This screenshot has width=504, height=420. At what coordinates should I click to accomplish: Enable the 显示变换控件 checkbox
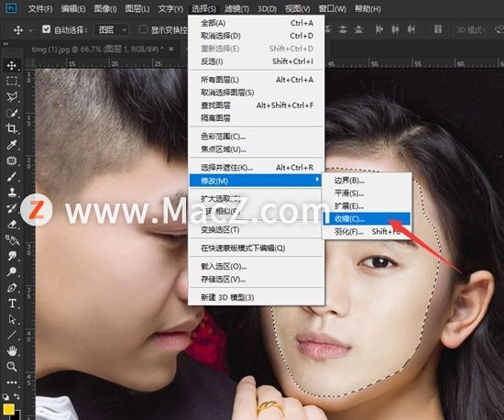click(143, 29)
